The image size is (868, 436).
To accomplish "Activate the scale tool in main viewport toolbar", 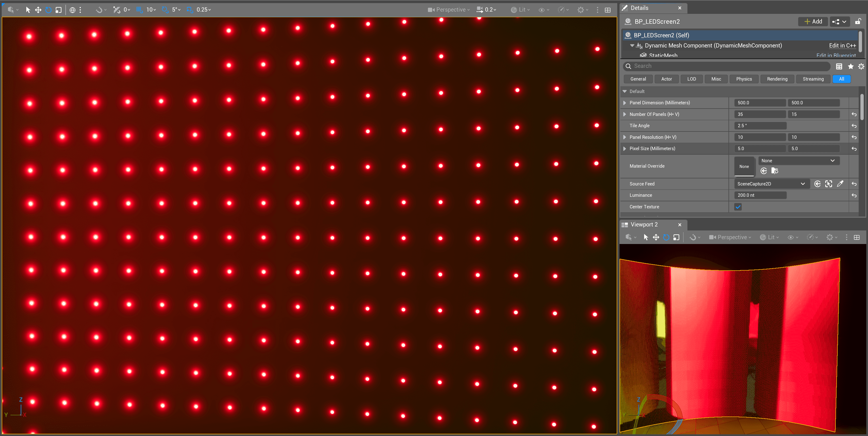I will click(59, 10).
